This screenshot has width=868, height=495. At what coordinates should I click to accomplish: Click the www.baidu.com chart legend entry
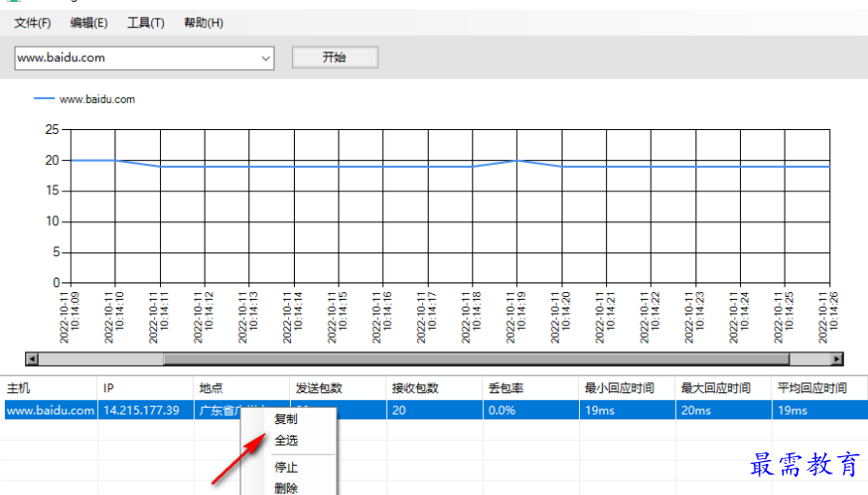(84, 99)
